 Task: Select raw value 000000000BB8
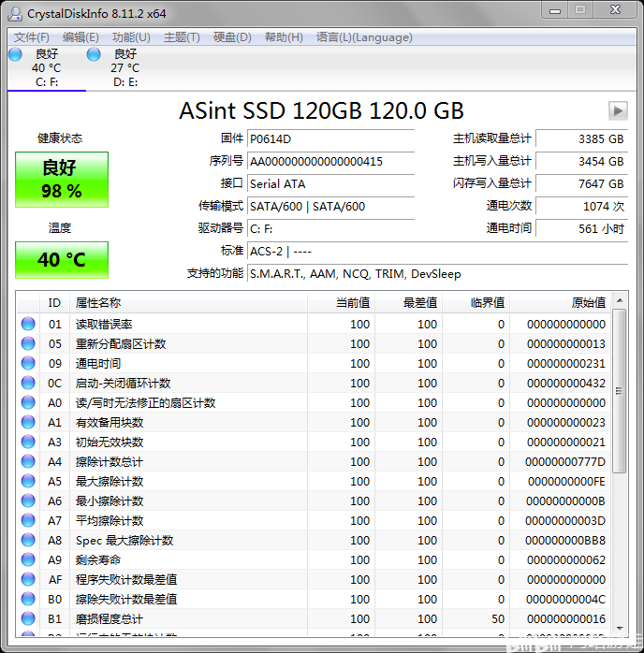click(565, 541)
